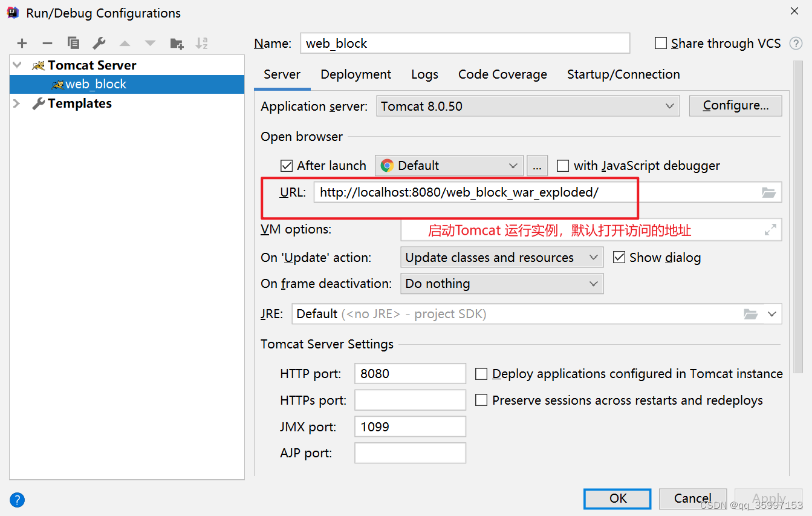Move configuration down arrow icon
The width and height of the screenshot is (812, 516).
151,44
